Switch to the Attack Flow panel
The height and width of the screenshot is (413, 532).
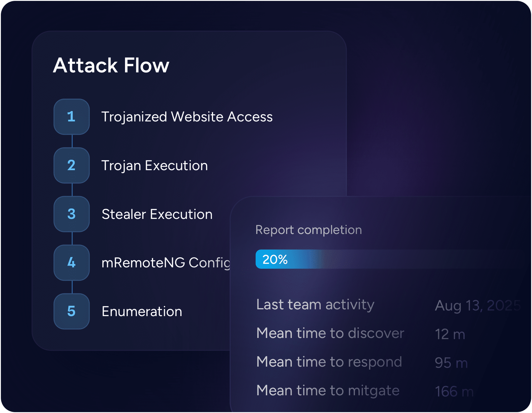111,65
